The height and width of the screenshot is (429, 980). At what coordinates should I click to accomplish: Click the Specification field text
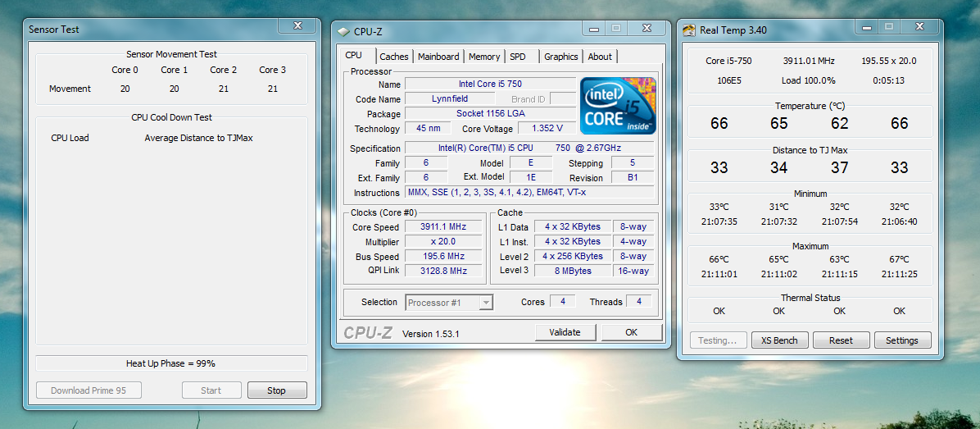click(529, 148)
